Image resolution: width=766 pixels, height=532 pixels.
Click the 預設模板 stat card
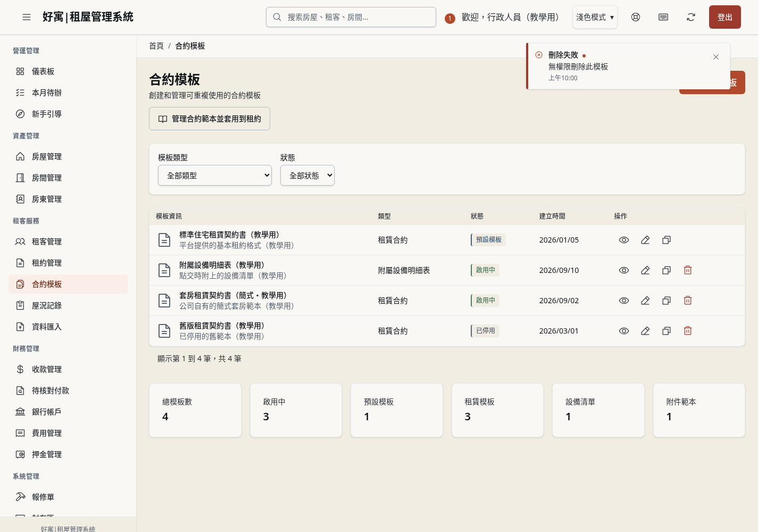(x=397, y=410)
